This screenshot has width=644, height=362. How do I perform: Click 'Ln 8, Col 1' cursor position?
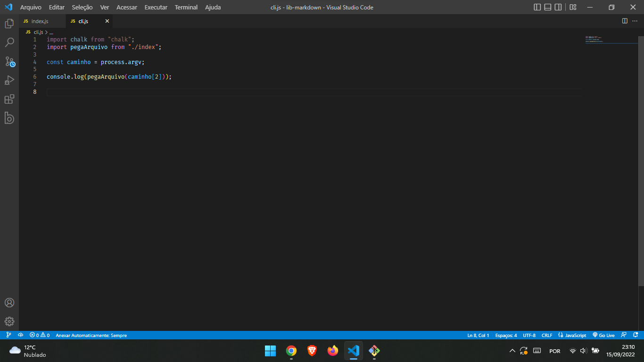478,335
